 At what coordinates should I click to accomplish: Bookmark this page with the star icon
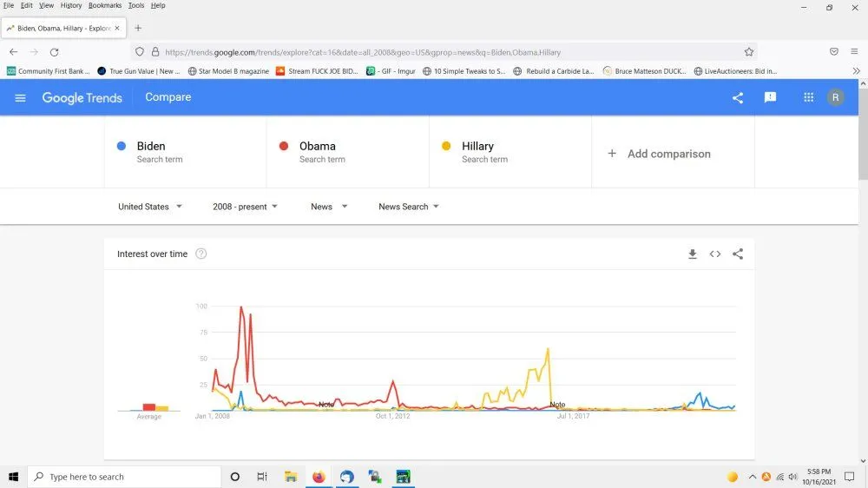[749, 52]
